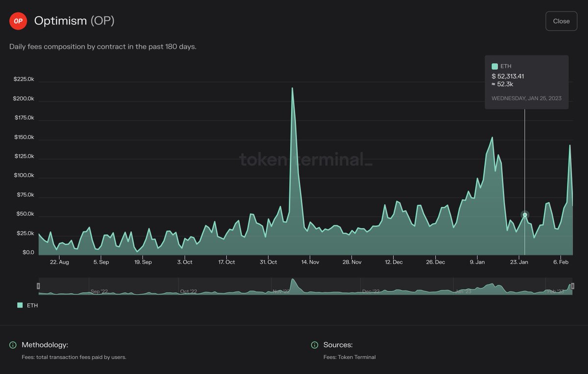Click the 'Sources:' heading
The width and height of the screenshot is (588, 374).
(338, 345)
